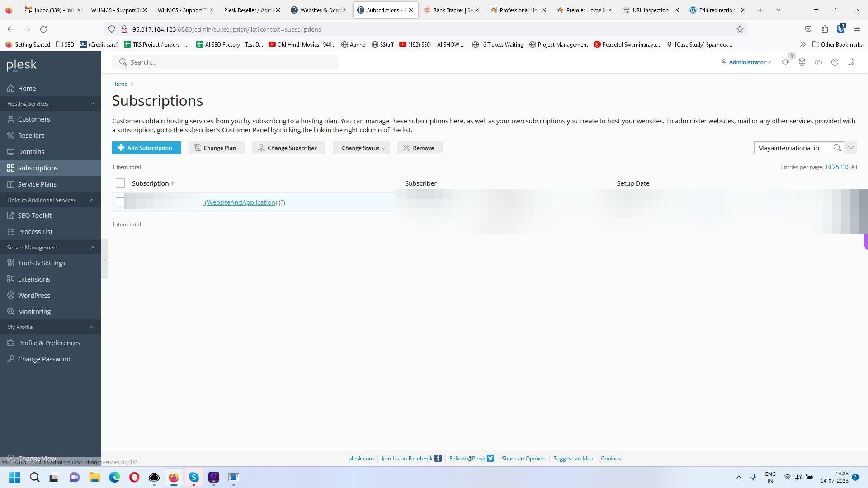
Task: Open Resellers in sidebar
Action: pos(51,136)
